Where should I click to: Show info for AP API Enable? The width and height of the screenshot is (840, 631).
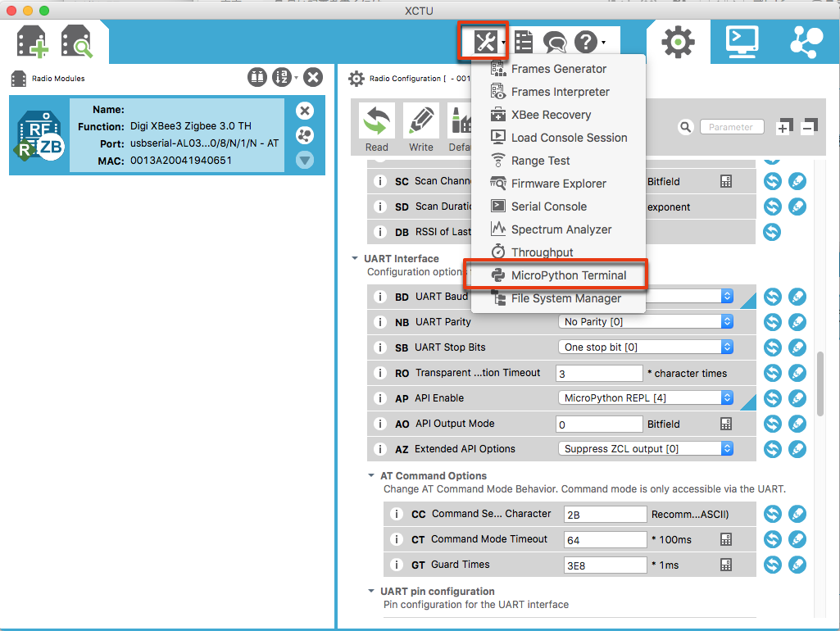[x=379, y=398]
